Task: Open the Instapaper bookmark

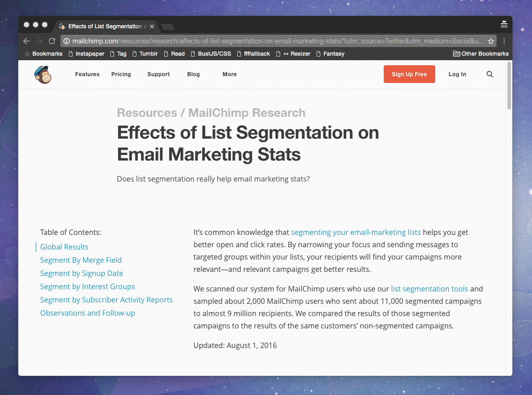Action: (86, 54)
